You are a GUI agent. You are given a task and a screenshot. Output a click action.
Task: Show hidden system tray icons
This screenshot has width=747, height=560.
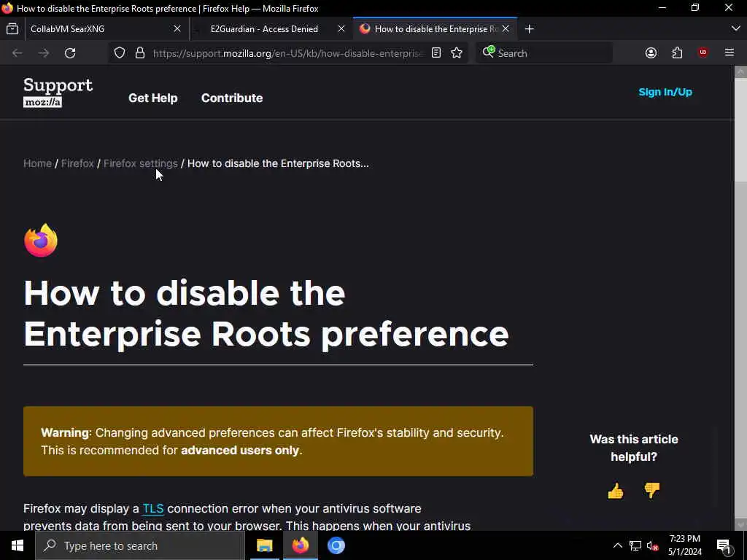pyautogui.click(x=617, y=545)
